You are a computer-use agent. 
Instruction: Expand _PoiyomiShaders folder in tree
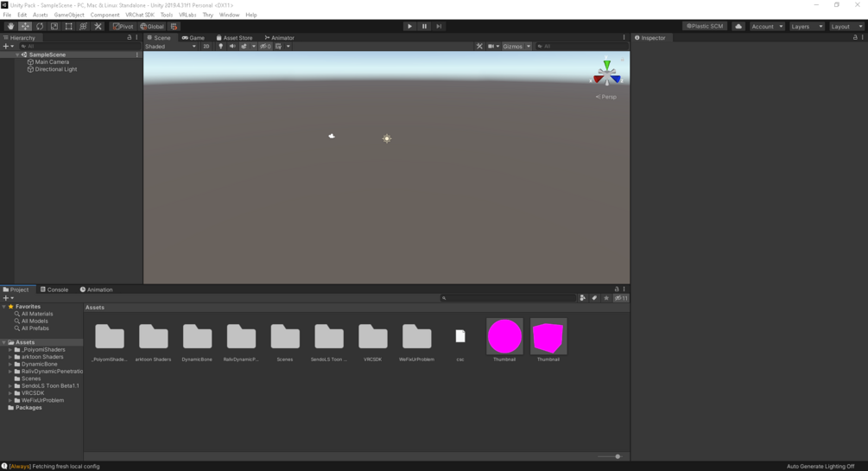(x=10, y=350)
